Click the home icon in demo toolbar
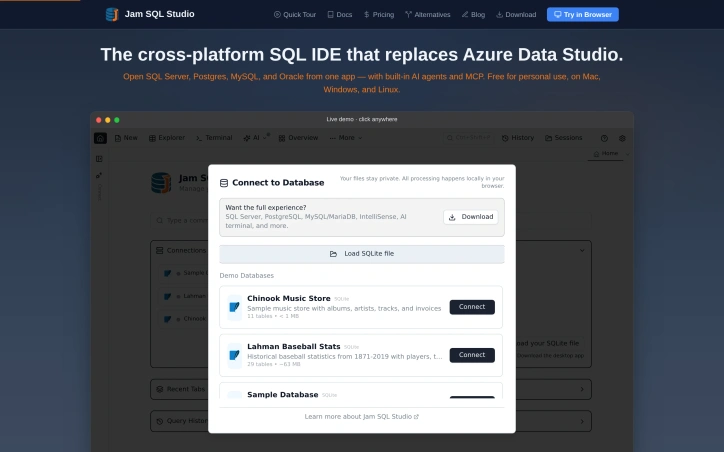Image resolution: width=724 pixels, height=452 pixels. coord(100,138)
